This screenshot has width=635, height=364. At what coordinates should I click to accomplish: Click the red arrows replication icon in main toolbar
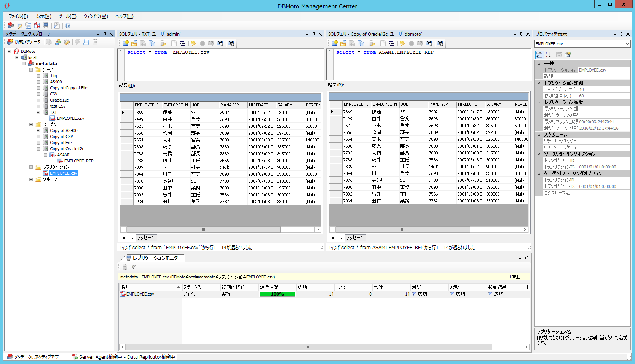tap(37, 25)
